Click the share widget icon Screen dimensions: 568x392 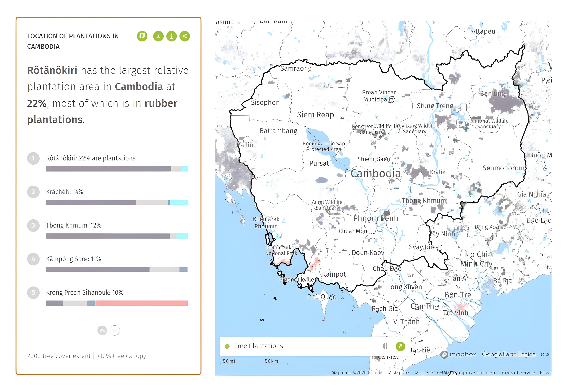(185, 36)
